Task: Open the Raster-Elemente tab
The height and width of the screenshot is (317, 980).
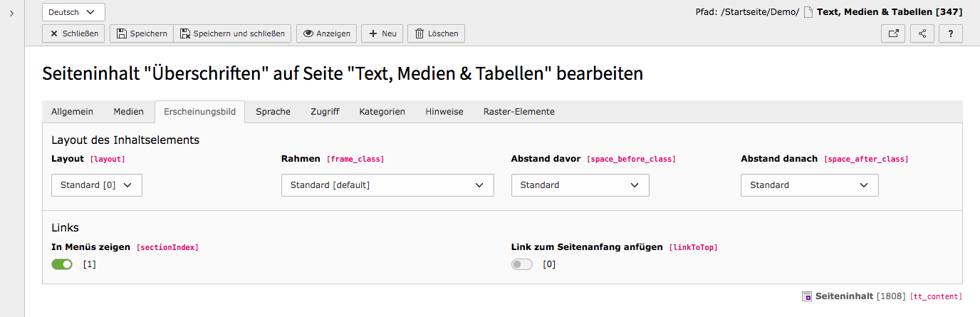Action: click(x=518, y=112)
